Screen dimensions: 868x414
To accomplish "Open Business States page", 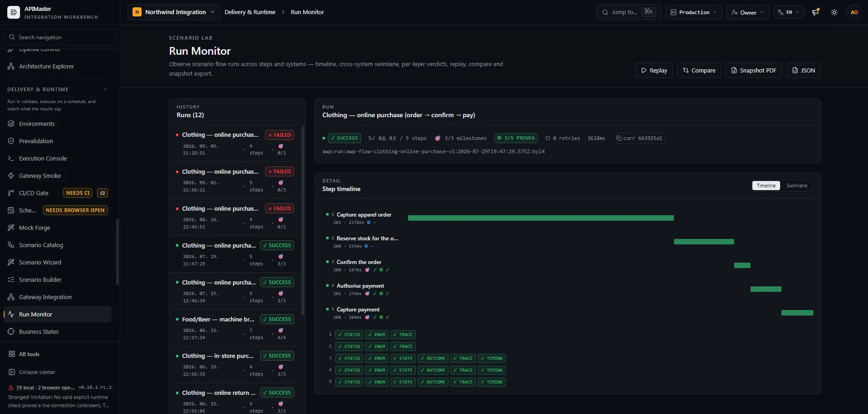I will (57, 331).
